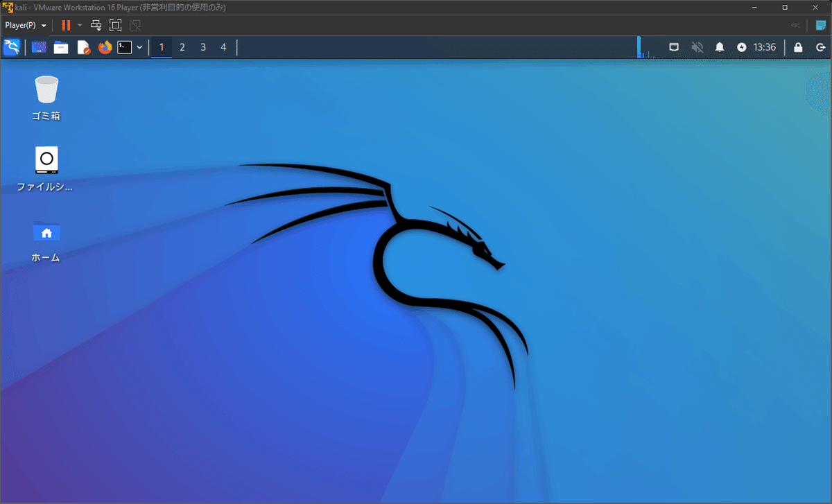
Task: Lock the screen with the padlock icon
Action: click(798, 47)
